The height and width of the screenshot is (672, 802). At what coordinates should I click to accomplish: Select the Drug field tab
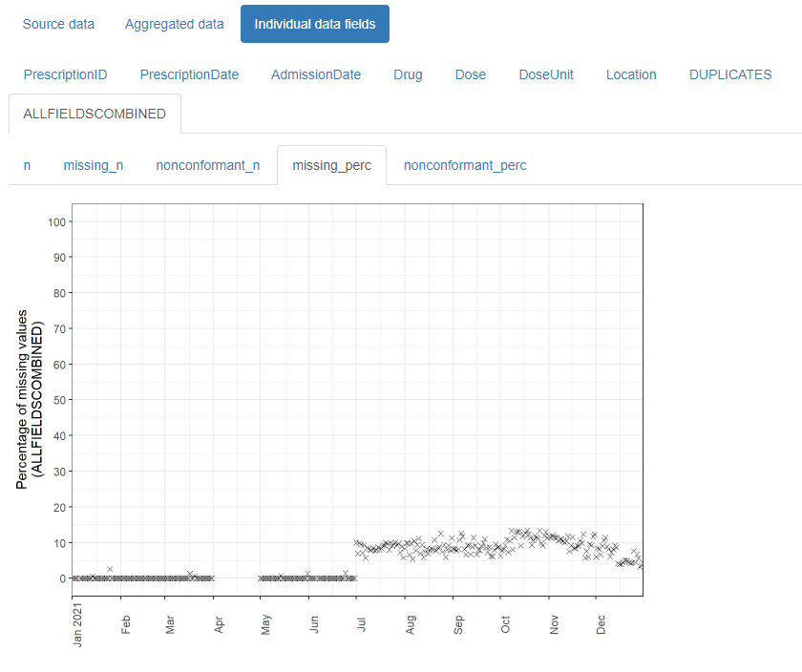click(x=408, y=74)
